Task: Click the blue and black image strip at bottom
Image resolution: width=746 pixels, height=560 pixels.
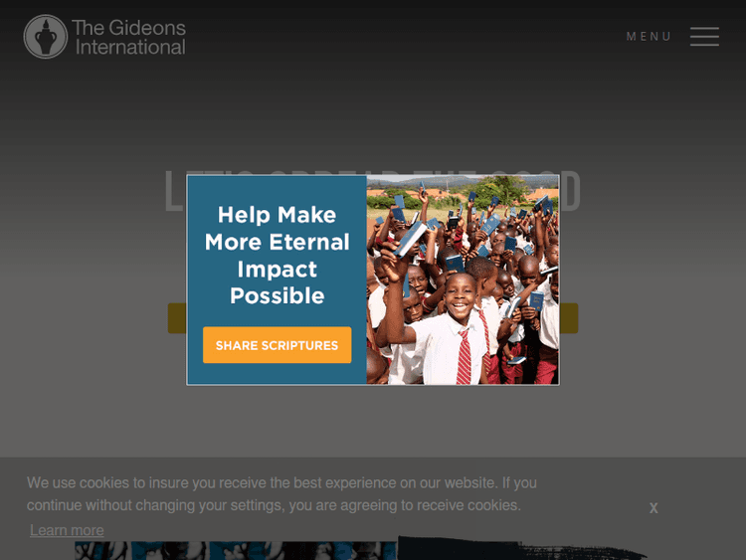Action: (236, 550)
